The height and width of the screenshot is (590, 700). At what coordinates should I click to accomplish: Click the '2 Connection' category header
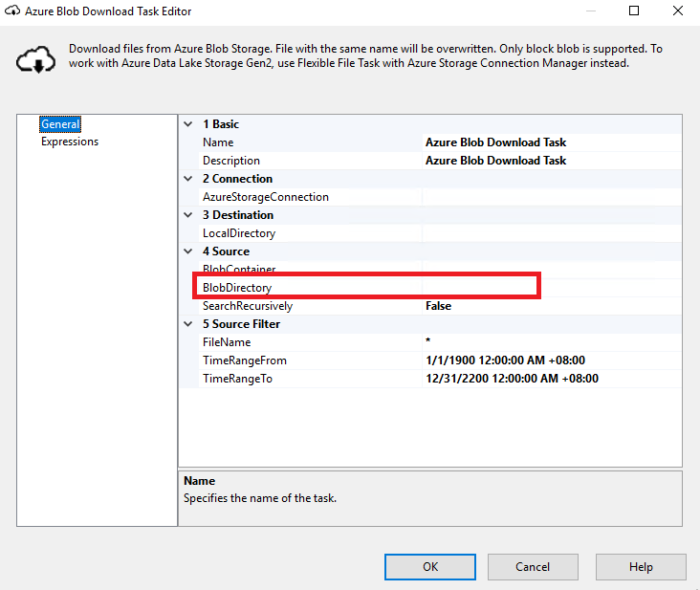(x=237, y=179)
